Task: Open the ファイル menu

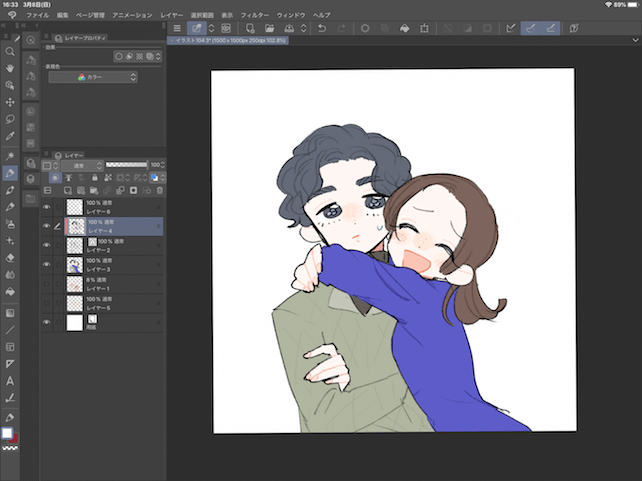Action: click(37, 15)
